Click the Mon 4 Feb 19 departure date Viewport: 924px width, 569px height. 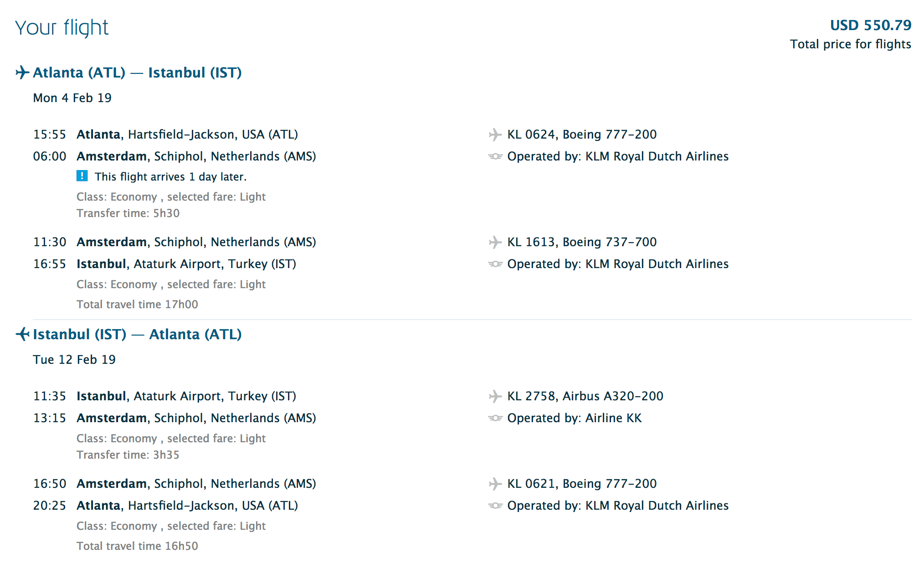tap(72, 98)
